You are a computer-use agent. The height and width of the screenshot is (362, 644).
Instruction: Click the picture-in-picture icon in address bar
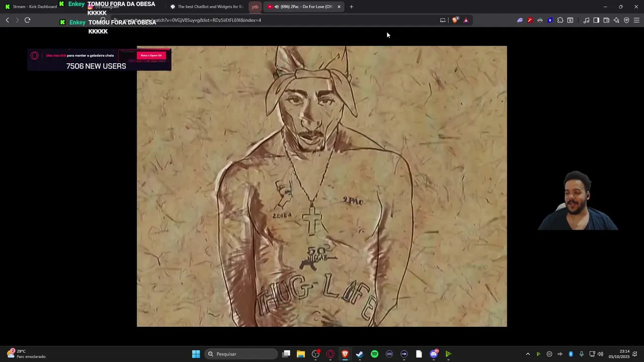[x=443, y=20]
